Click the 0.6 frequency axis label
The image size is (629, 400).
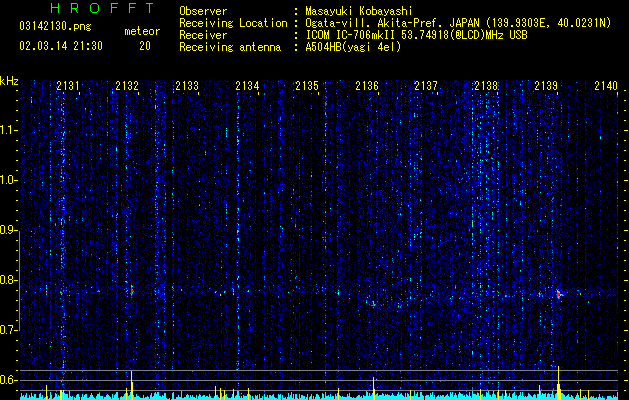click(x=8, y=380)
